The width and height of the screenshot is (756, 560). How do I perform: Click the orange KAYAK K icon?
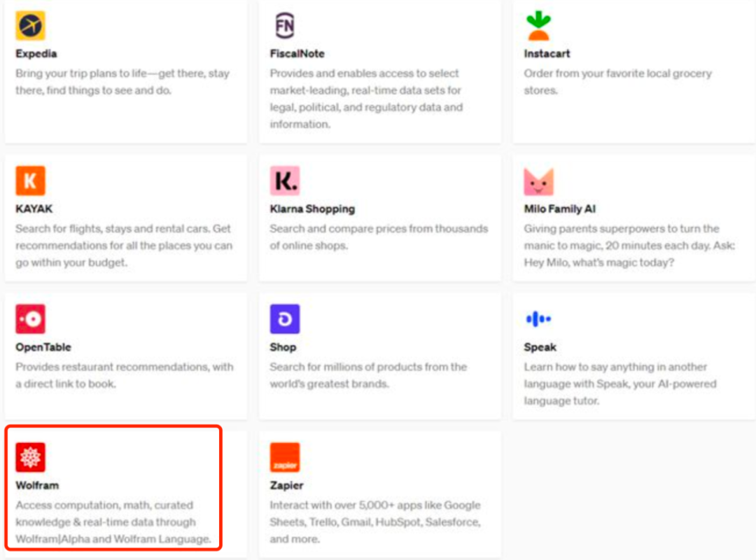pyautogui.click(x=30, y=181)
